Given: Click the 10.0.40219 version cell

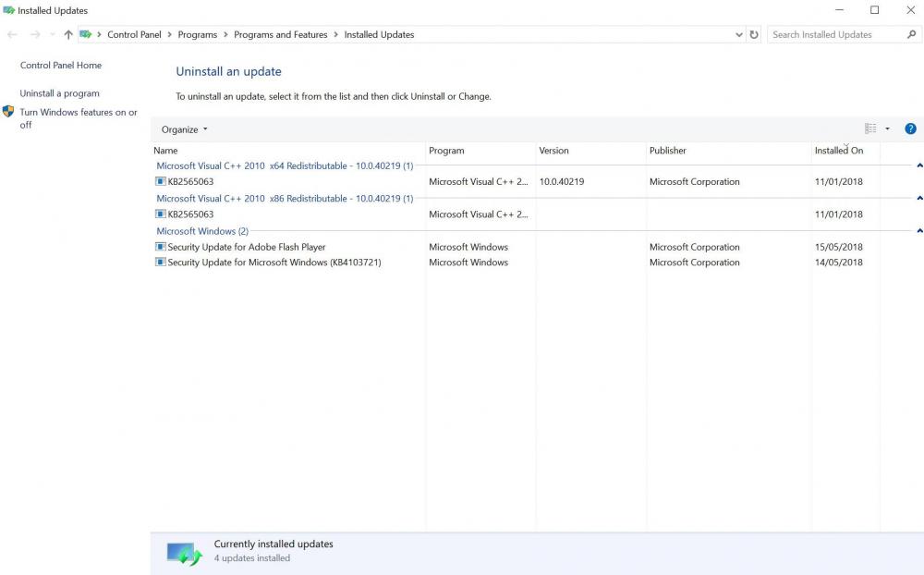Looking at the screenshot, I should (x=562, y=181).
